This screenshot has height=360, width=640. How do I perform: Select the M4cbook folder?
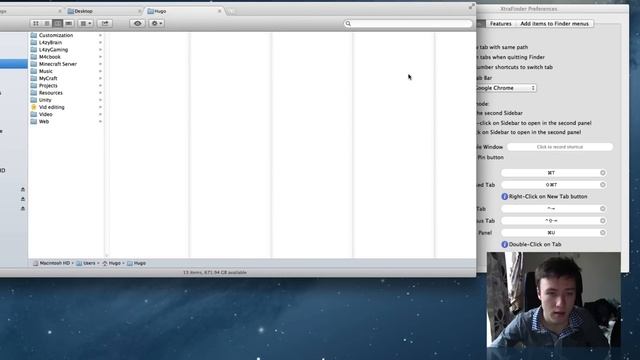(49, 57)
